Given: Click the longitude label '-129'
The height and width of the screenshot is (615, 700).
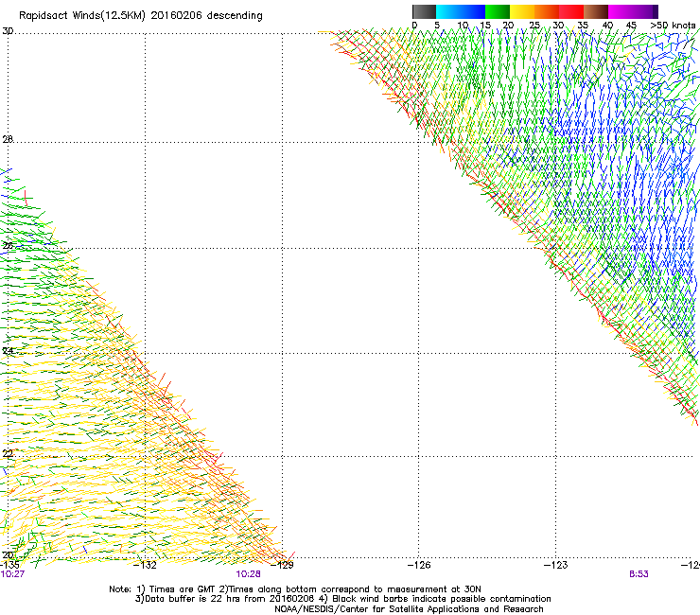Looking at the screenshot, I should pyautogui.click(x=282, y=565).
